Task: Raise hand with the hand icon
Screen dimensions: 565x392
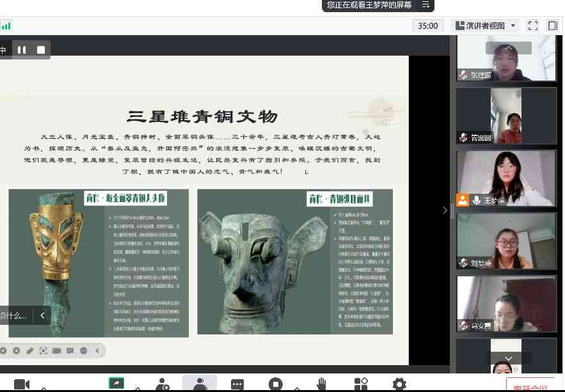Action: [321, 384]
